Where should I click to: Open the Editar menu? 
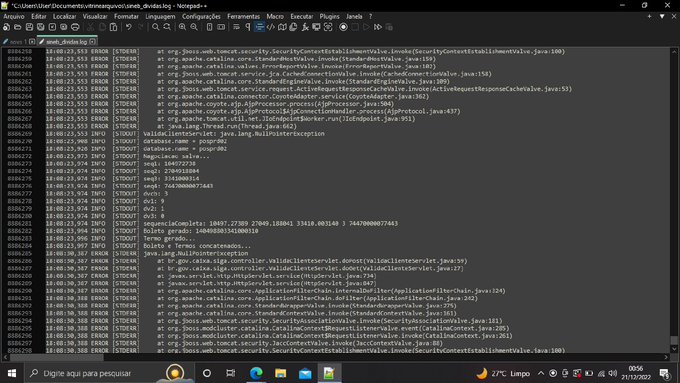click(39, 16)
